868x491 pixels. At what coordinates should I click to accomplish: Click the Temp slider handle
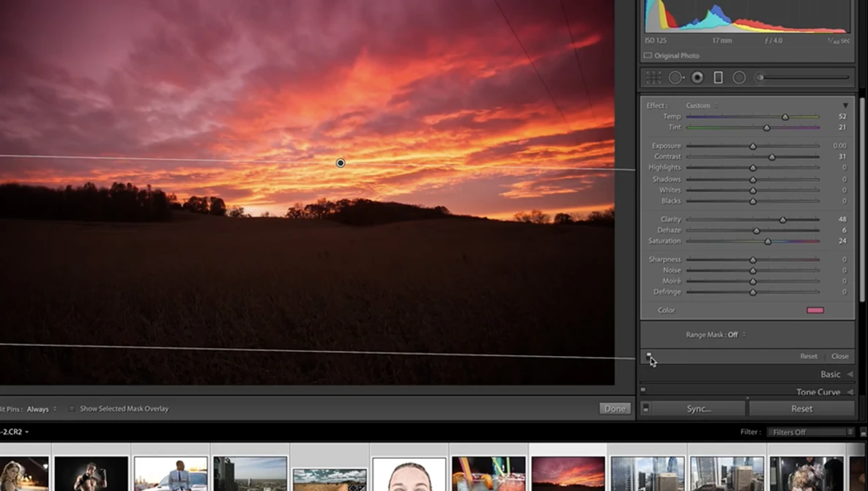point(785,117)
